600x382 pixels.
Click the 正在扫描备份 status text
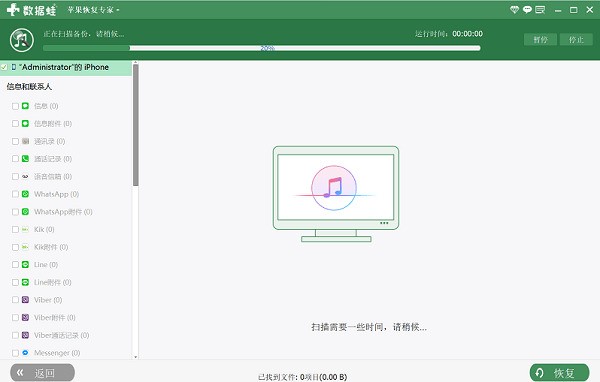(x=84, y=34)
